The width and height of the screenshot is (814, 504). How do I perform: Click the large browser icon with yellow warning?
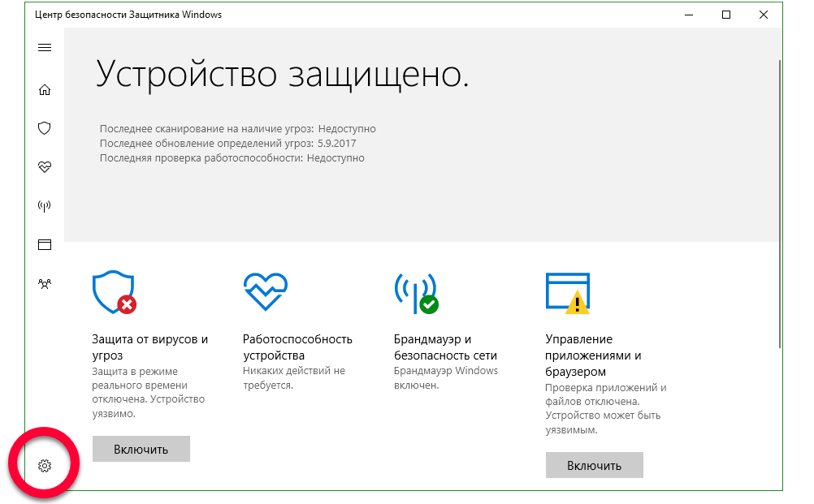(x=567, y=292)
